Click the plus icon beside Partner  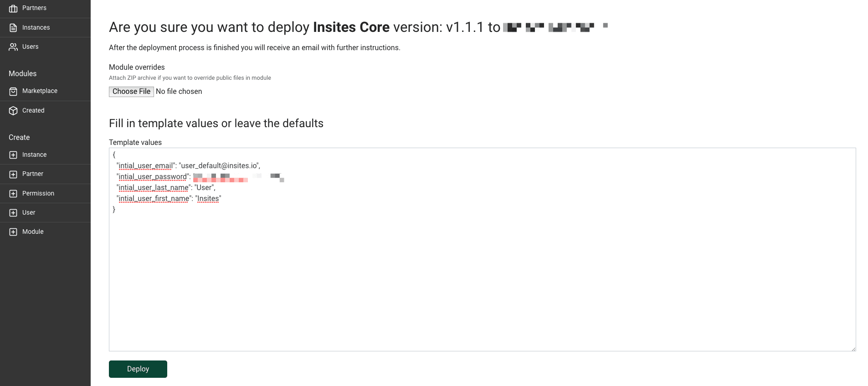tap(13, 174)
